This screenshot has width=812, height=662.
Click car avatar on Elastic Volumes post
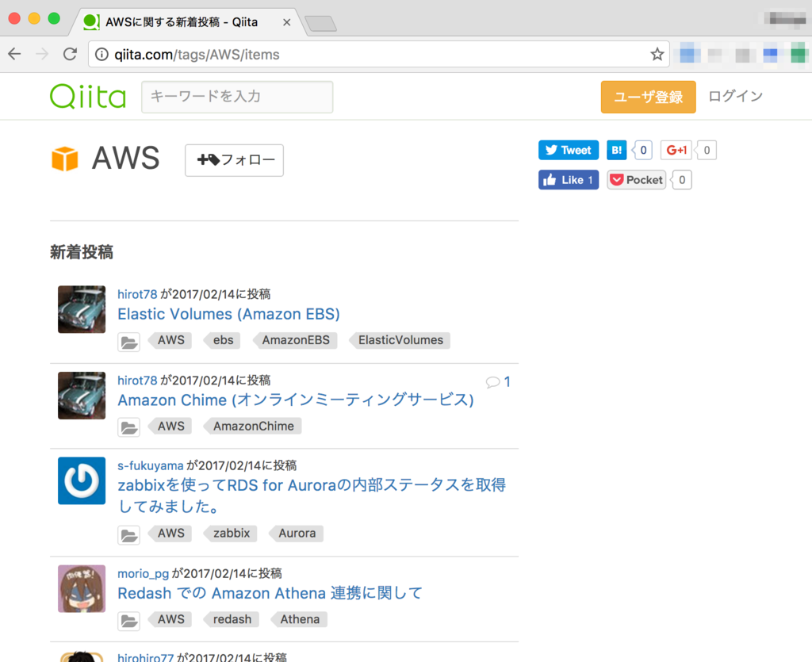click(x=82, y=309)
